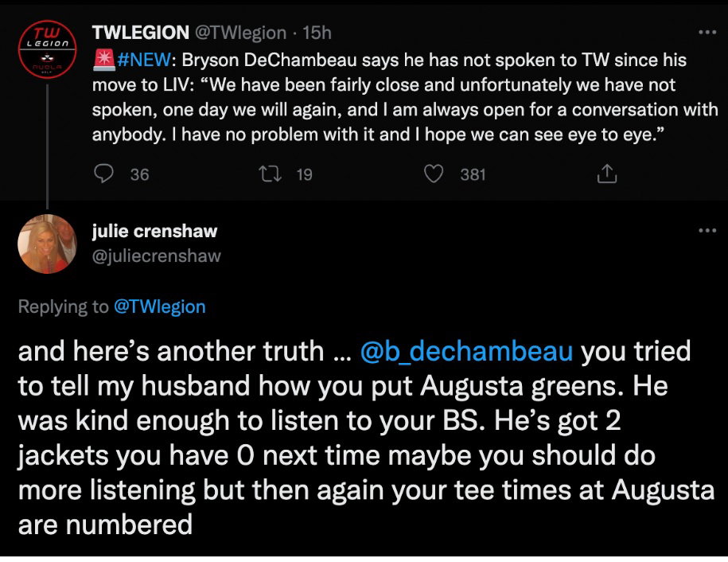Image resolution: width=728 pixels, height=562 pixels.
Task: View the 381 likes count
Action: coord(471,174)
